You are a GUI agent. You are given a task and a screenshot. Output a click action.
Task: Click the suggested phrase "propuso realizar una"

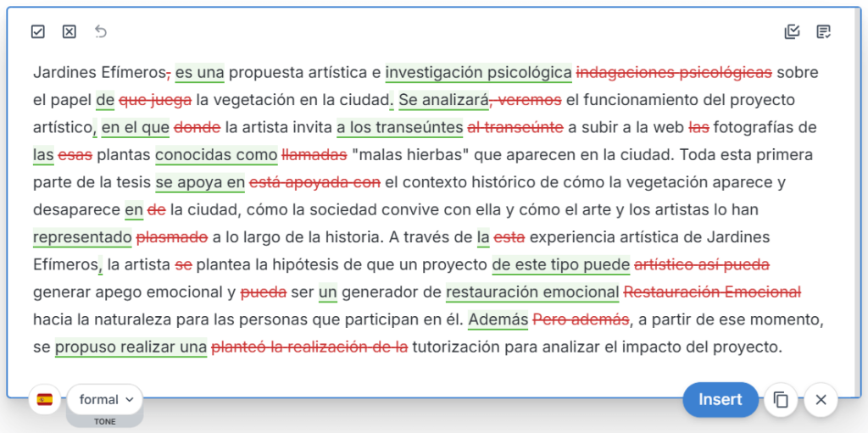point(131,347)
